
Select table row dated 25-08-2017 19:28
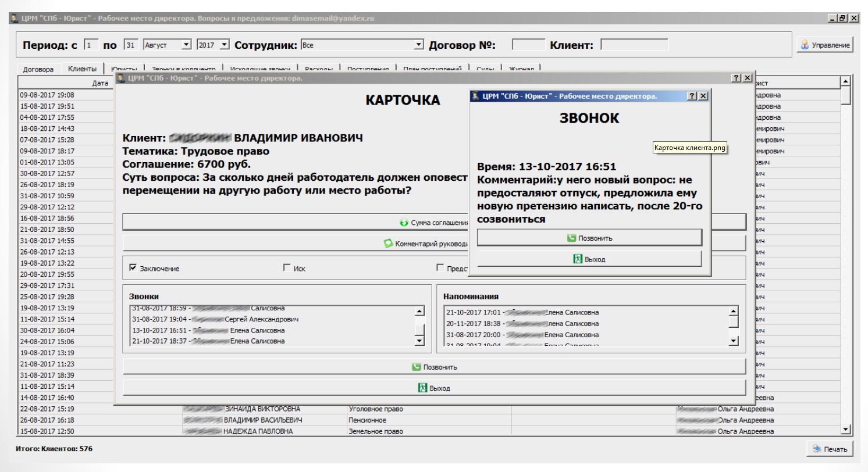click(x=66, y=296)
